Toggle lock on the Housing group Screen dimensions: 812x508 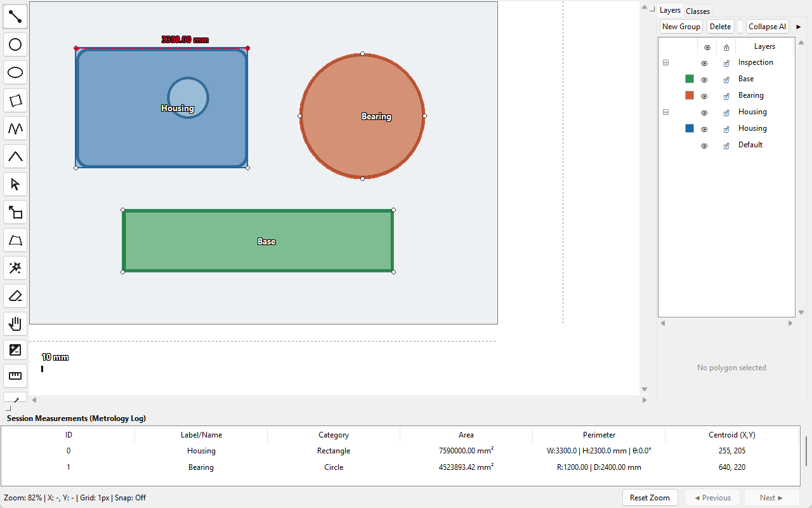click(x=726, y=112)
